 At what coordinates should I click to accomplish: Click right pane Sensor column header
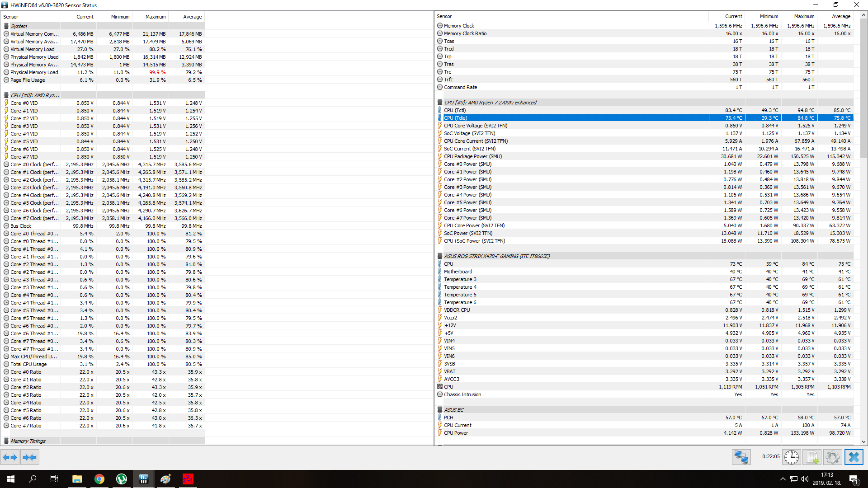(571, 16)
